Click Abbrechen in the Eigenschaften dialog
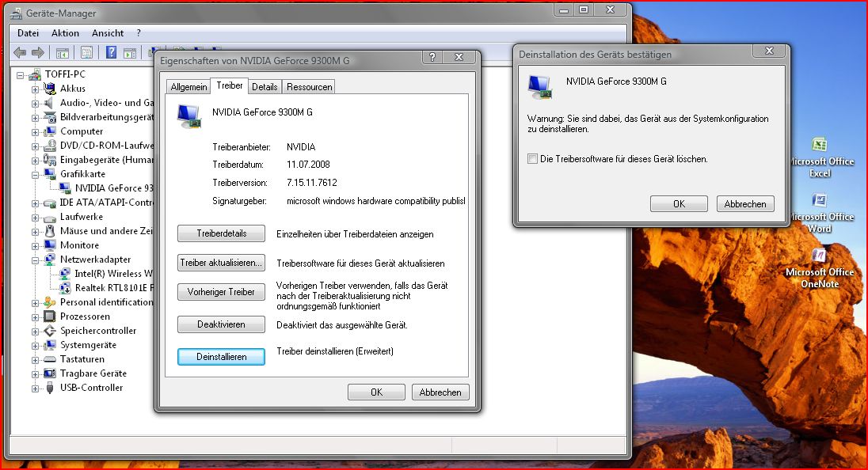The height and width of the screenshot is (470, 868). pyautogui.click(x=440, y=392)
